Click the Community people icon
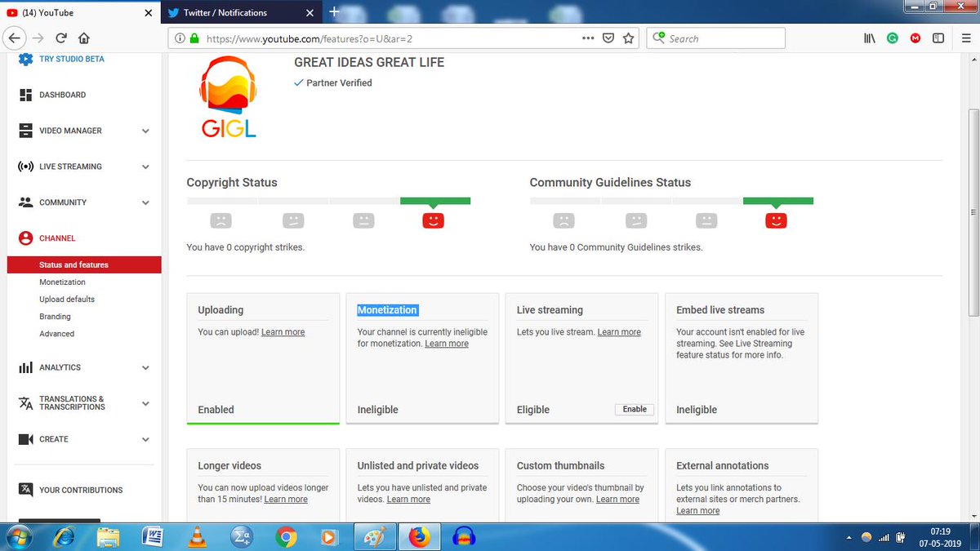980x551 pixels. pos(25,202)
